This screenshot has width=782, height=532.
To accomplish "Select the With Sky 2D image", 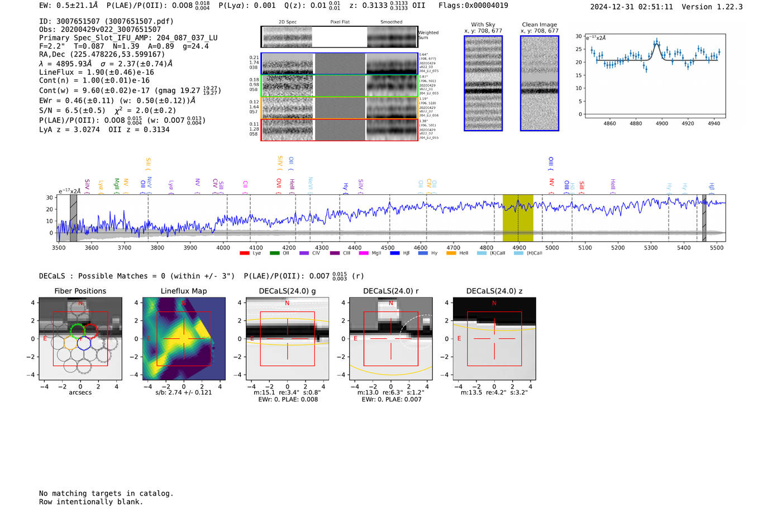I will click(483, 83).
